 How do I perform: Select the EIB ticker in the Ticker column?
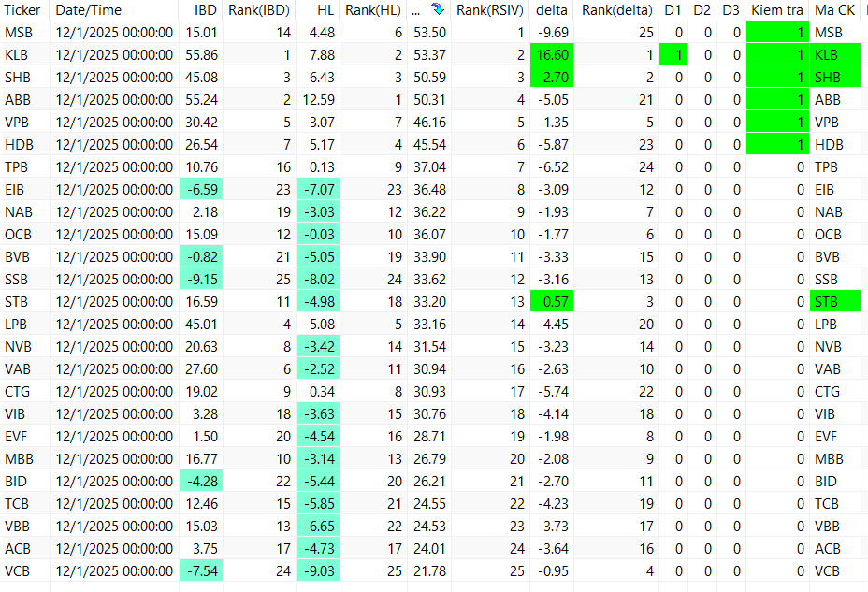[x=15, y=190]
